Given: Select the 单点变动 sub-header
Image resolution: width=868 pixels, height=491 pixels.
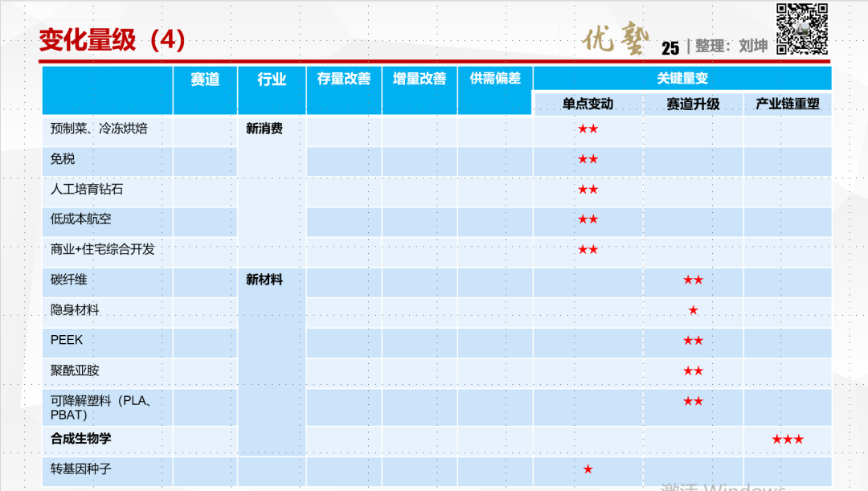Looking at the screenshot, I should (x=588, y=104).
